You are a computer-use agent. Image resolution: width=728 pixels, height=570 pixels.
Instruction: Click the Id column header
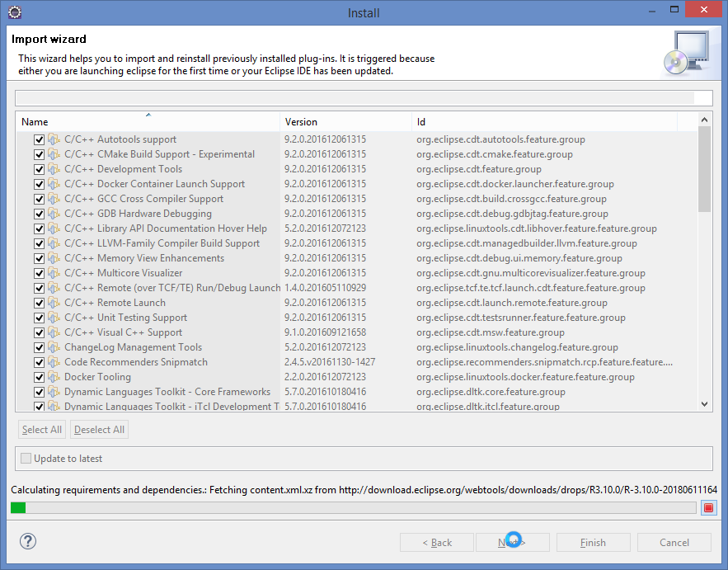pos(544,122)
